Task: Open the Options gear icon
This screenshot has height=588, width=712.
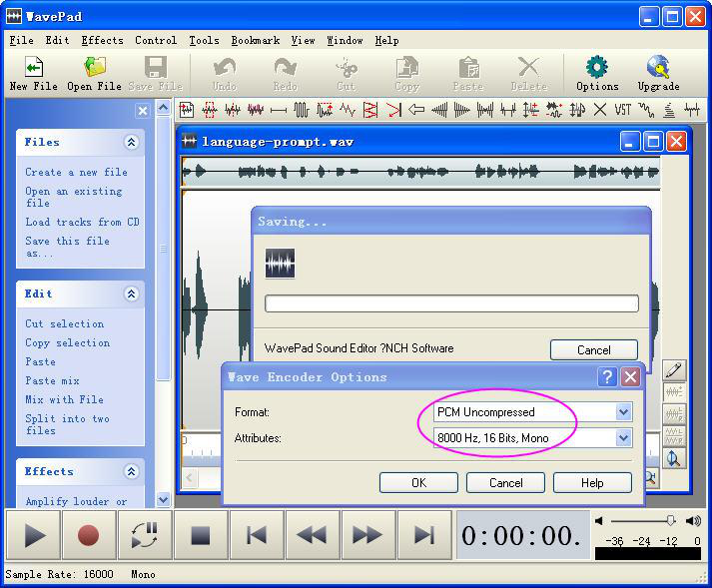Action: click(597, 73)
